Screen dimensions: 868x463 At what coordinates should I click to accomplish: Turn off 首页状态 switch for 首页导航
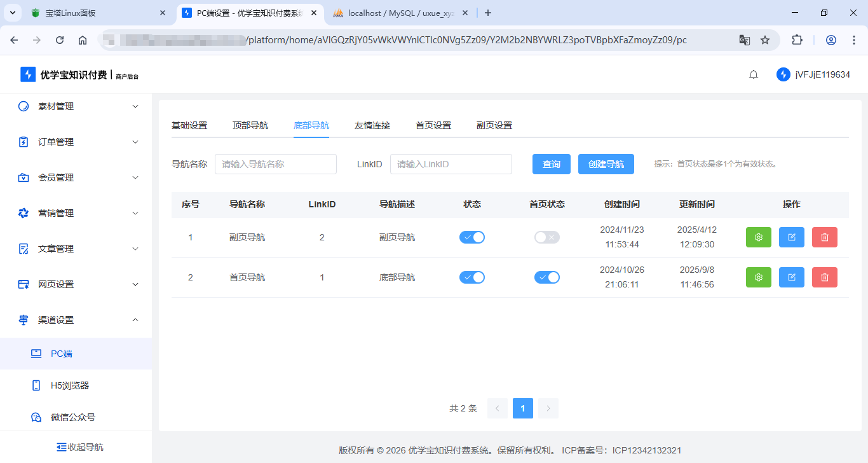[546, 277]
